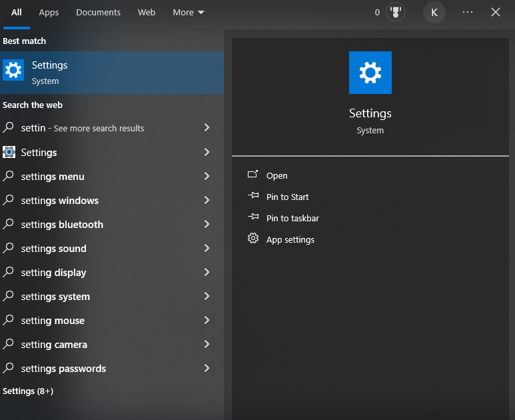Screen dimensions: 515x420
Task: Select the 'settings system' suggestion text
Action: 55,297
